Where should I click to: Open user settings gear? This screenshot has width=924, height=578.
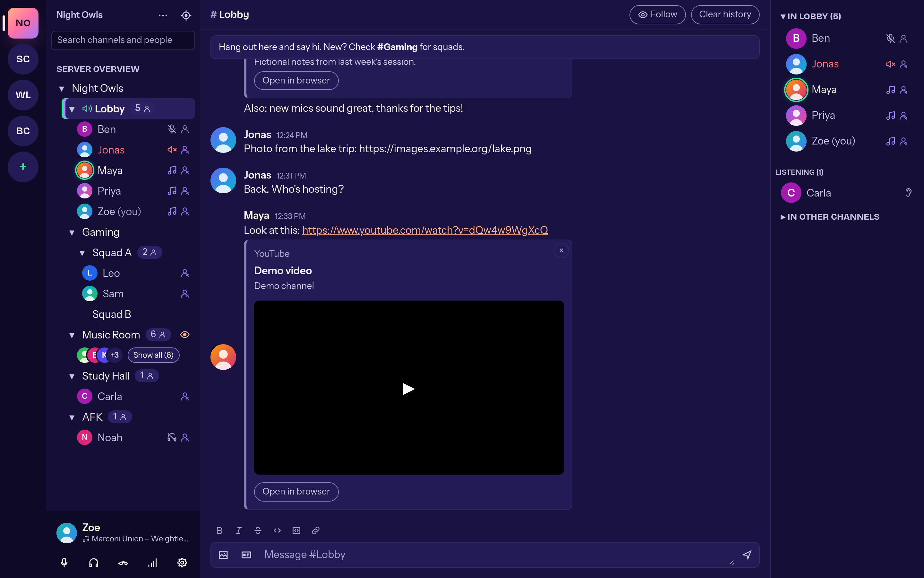182,562
